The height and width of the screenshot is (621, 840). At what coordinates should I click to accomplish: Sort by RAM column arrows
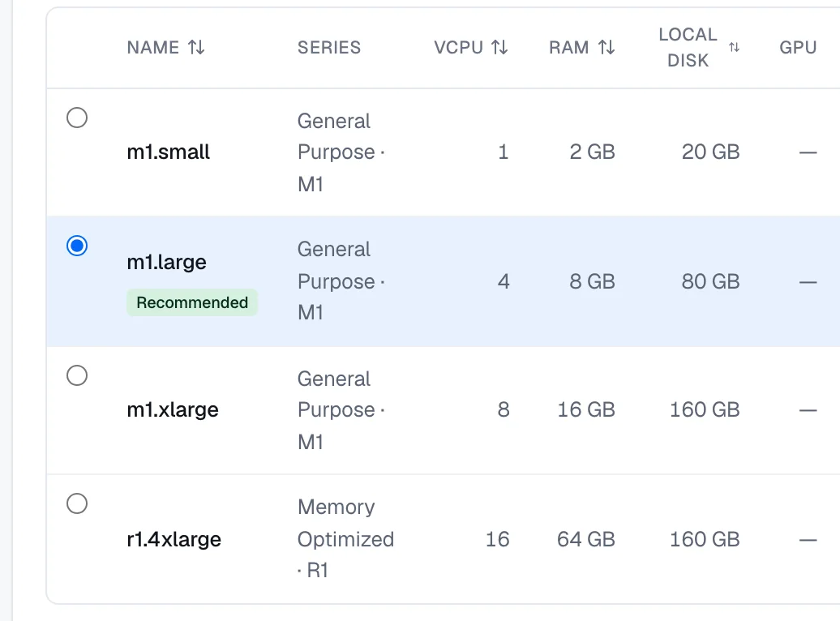[606, 47]
